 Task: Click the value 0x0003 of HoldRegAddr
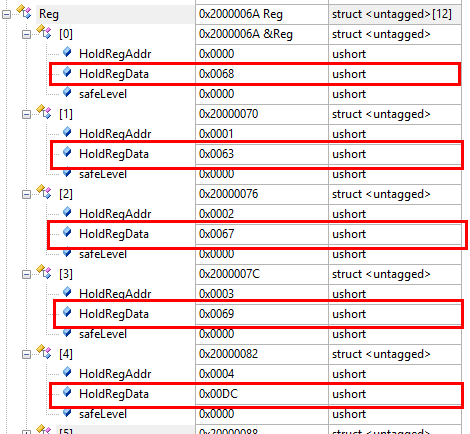217,294
